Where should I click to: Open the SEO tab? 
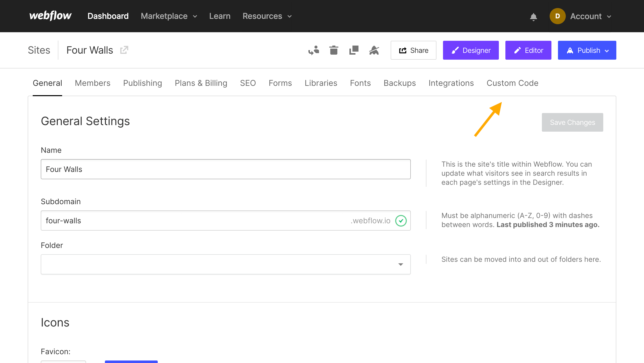(x=248, y=83)
